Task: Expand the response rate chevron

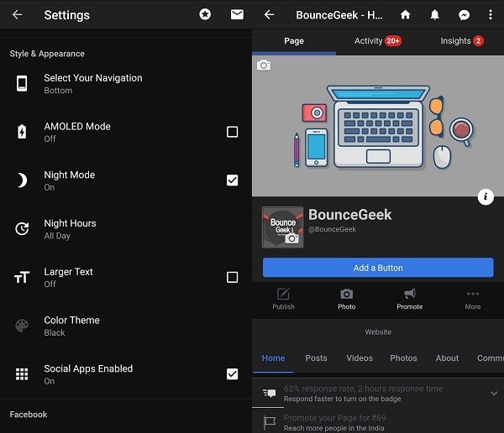Action: pos(494,394)
